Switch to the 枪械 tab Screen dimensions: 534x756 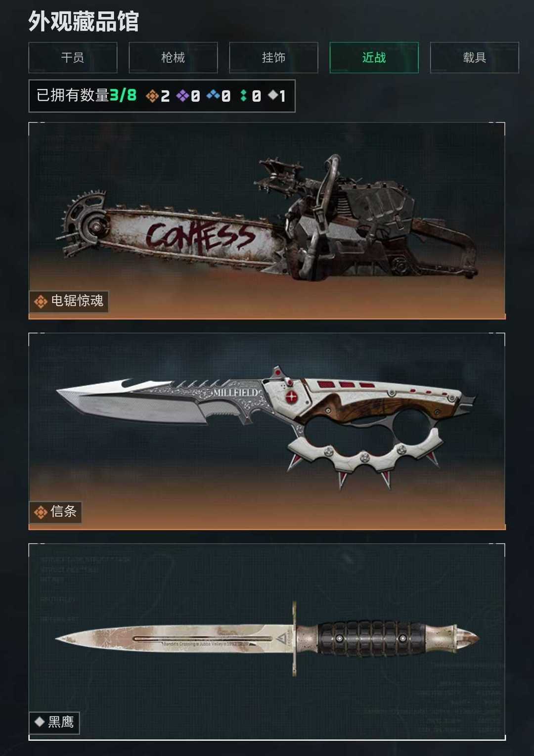click(x=173, y=58)
